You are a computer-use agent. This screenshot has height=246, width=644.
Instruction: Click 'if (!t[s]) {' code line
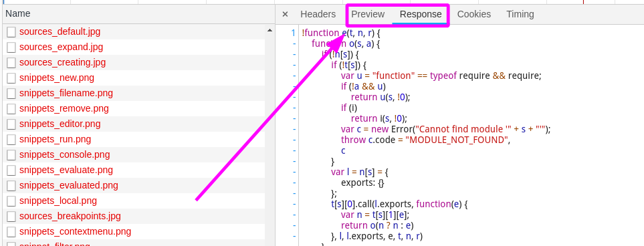pyautogui.click(x=348, y=65)
